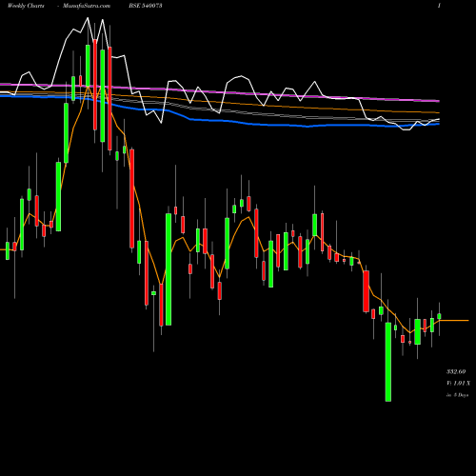Click the 'Weekly Charts' title text
Screen dimensions: 476x476
point(26,6)
